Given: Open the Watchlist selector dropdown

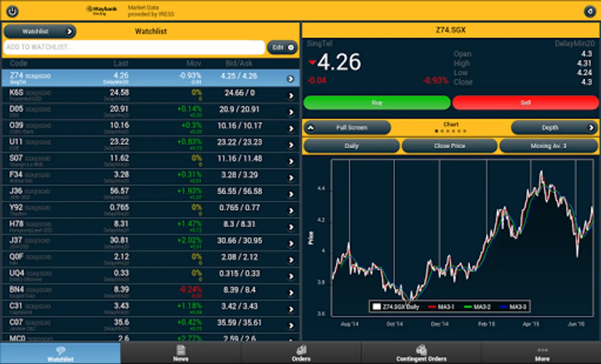Looking at the screenshot, I should tap(40, 31).
